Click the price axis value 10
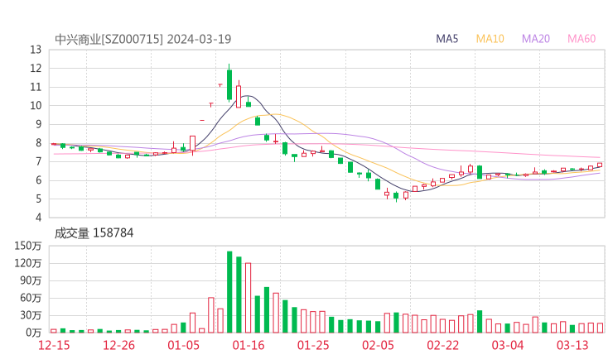Image resolution: width=613 pixels, height=364 pixels. pyautogui.click(x=36, y=105)
